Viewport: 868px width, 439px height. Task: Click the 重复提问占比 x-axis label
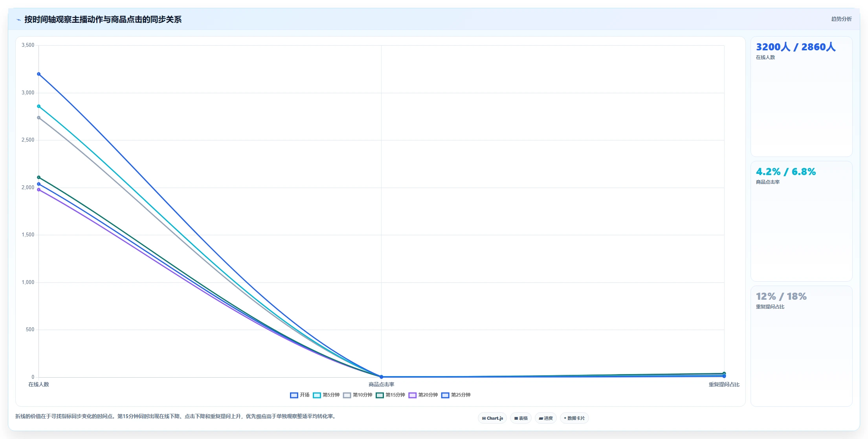(x=724, y=385)
